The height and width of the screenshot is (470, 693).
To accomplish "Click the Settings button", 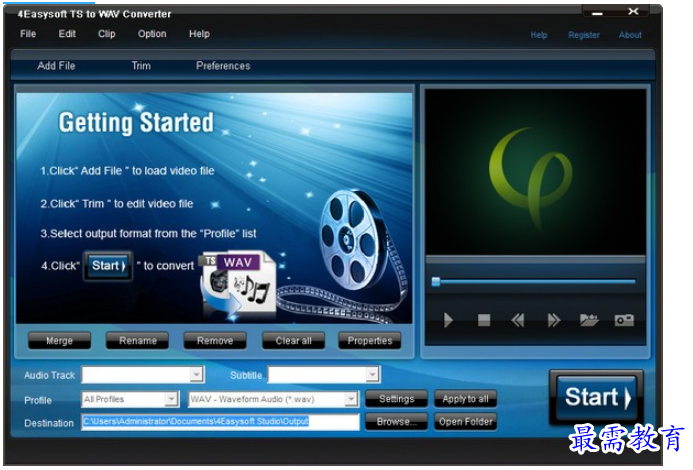I will pyautogui.click(x=396, y=399).
